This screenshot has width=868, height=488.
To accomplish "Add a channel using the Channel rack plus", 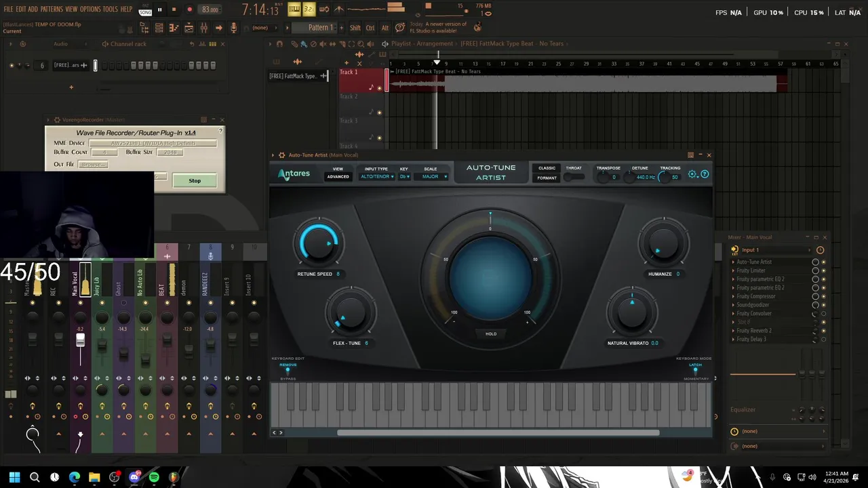I will (x=71, y=87).
